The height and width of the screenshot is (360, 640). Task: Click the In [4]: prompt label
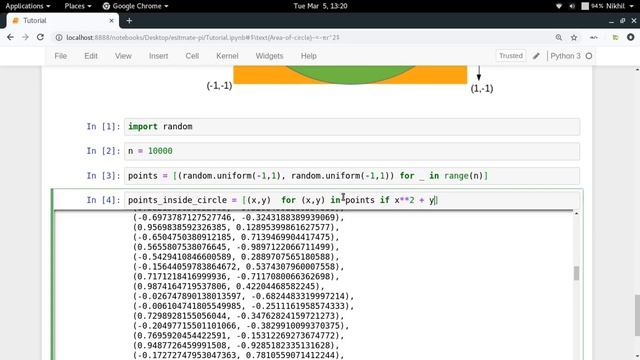click(103, 200)
